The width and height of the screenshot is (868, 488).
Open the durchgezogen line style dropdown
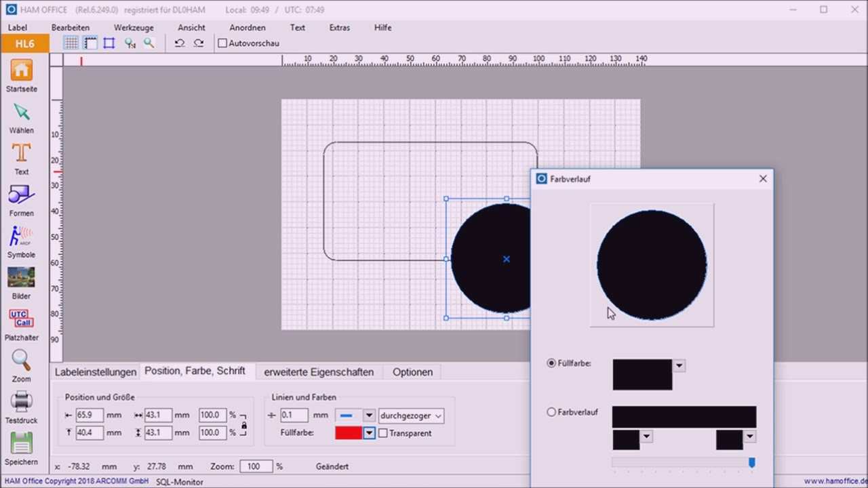(411, 415)
